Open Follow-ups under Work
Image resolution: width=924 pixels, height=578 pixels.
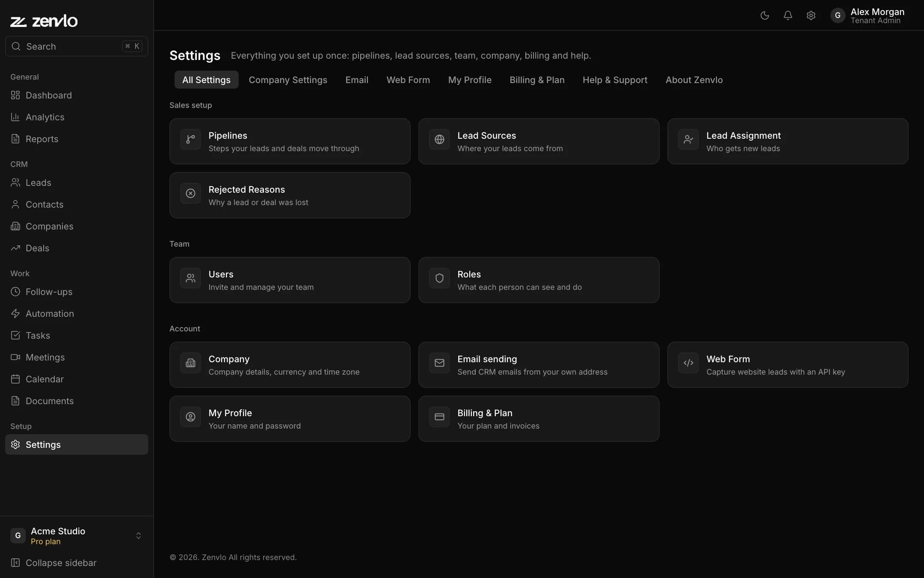(x=77, y=292)
